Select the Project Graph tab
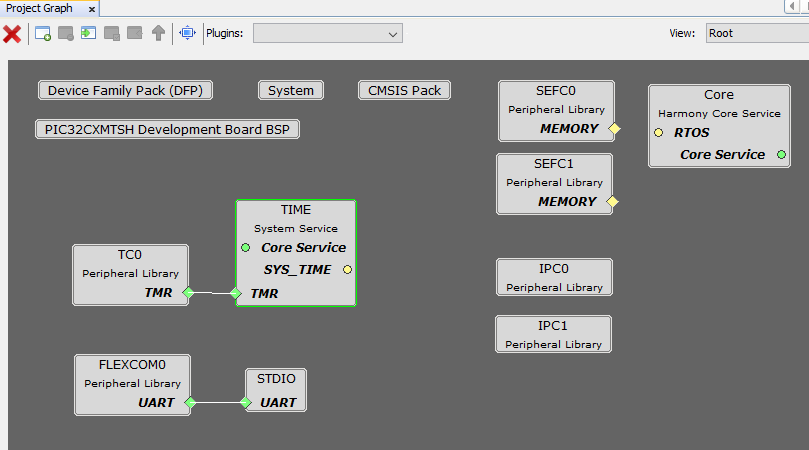 pyautogui.click(x=39, y=8)
